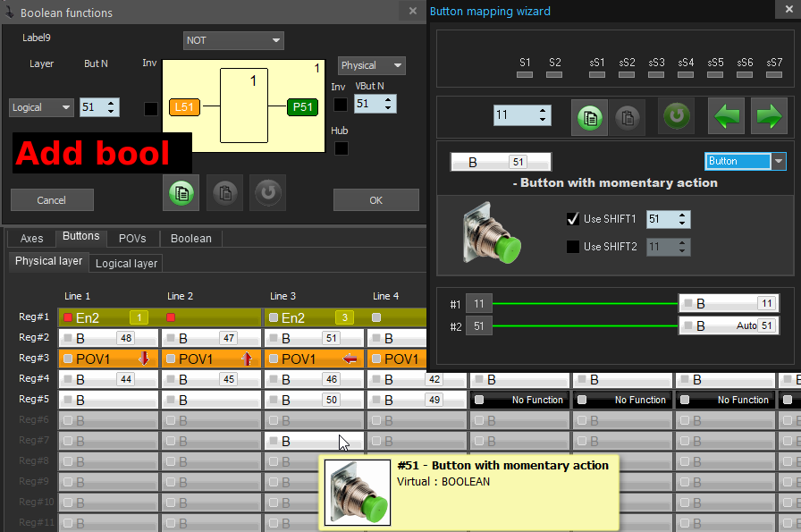Enable the Use SHIFT2 checkbox
Image resolution: width=801 pixels, height=532 pixels.
pyautogui.click(x=573, y=246)
